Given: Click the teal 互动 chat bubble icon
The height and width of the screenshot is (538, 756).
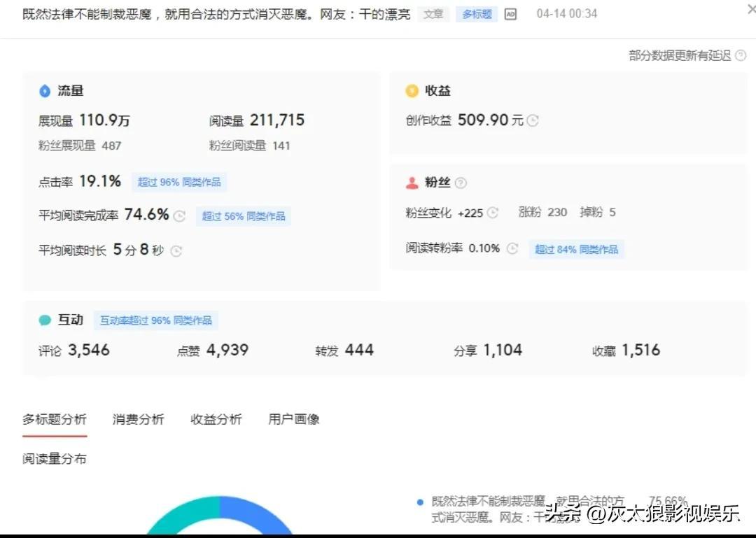Looking at the screenshot, I should [45, 320].
